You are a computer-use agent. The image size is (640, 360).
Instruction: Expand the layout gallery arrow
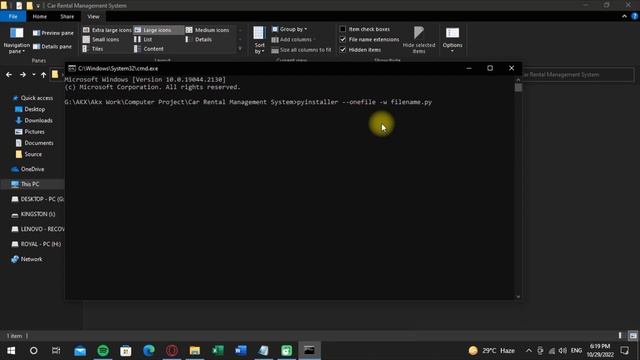(x=240, y=49)
